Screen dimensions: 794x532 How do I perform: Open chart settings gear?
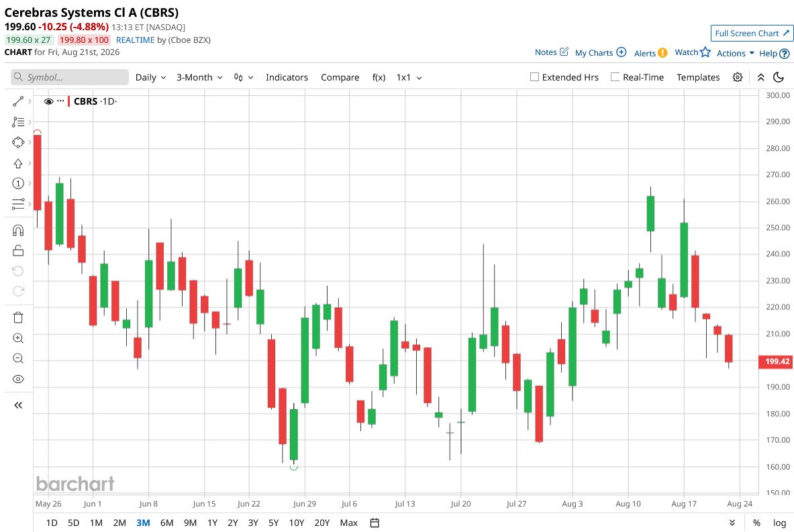click(x=738, y=77)
